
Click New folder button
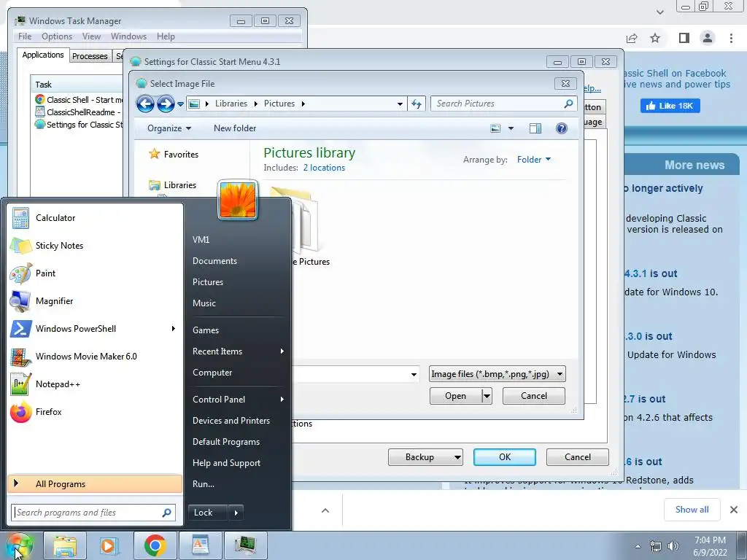point(235,128)
